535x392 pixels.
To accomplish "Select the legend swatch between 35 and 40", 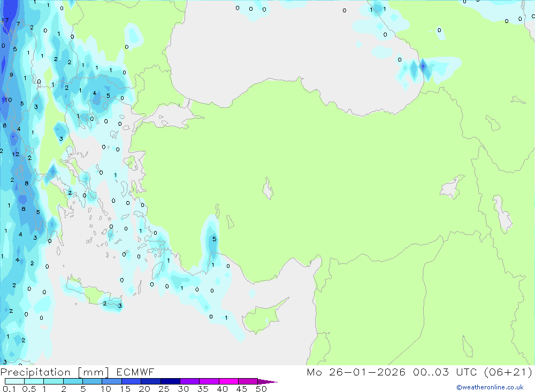I will coord(209,381).
